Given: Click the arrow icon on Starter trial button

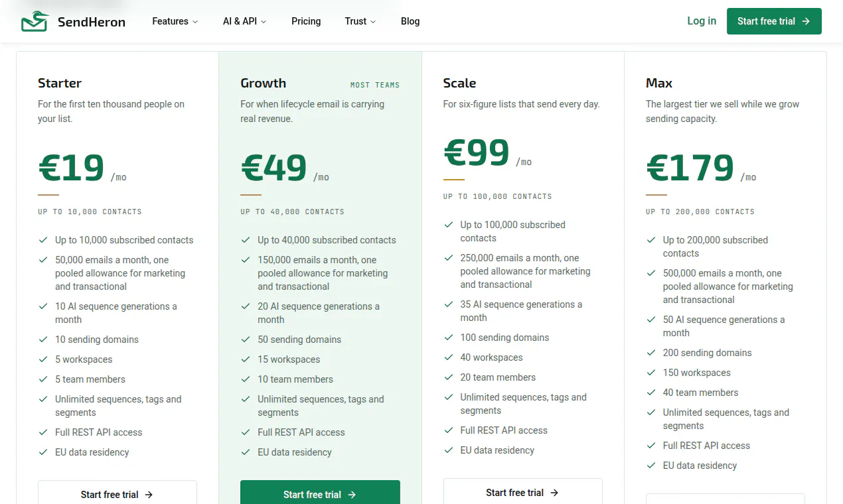Looking at the screenshot, I should click(x=149, y=495).
